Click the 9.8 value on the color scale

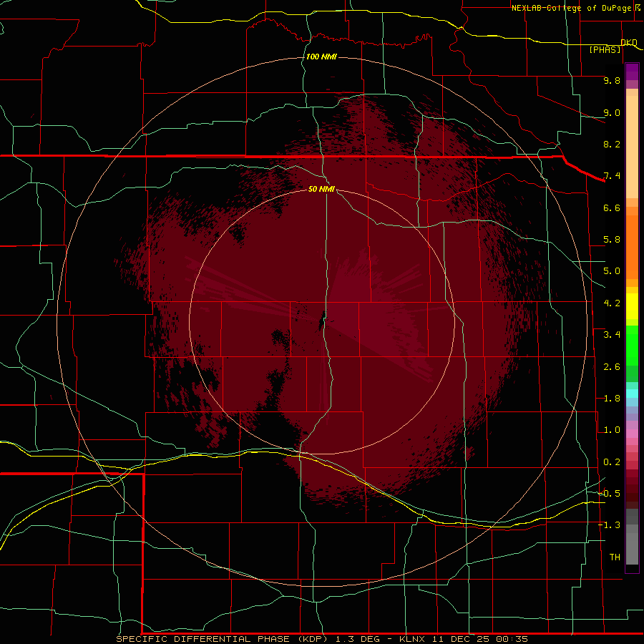612,80
